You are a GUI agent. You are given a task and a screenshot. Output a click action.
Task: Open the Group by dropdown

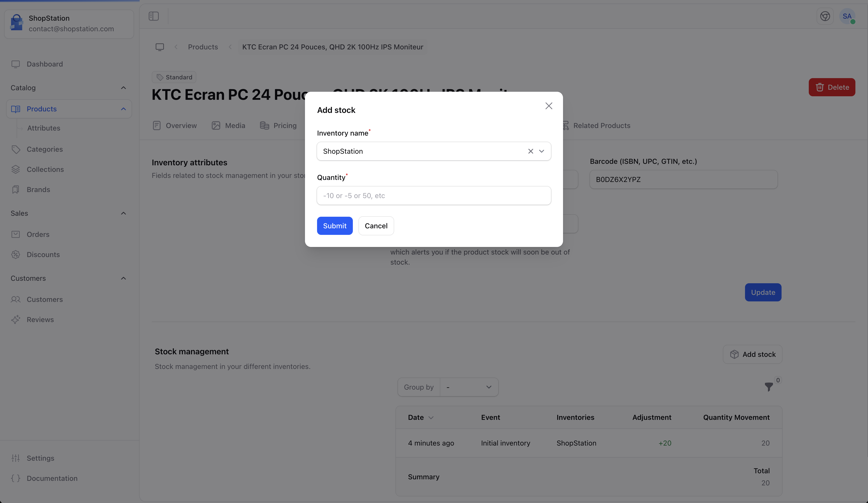[469, 387]
